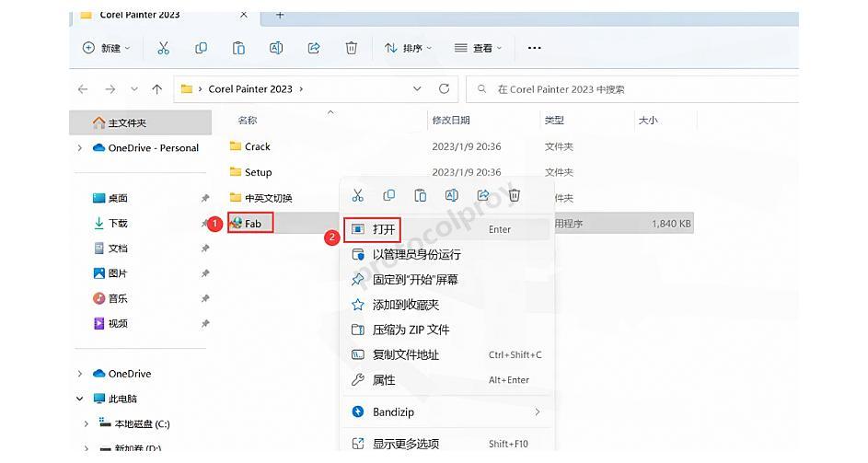Choose 压缩为 ZIP 文件 in context menu
Viewport: 868px width, 463px height.
click(x=446, y=330)
